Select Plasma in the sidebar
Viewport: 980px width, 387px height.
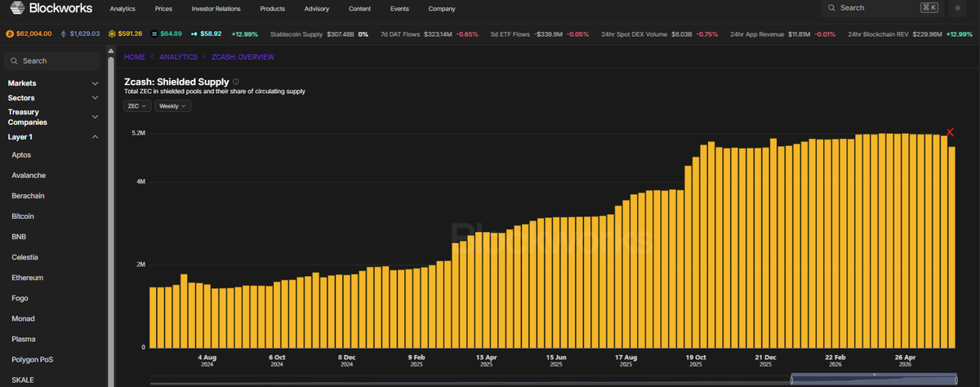[23, 339]
